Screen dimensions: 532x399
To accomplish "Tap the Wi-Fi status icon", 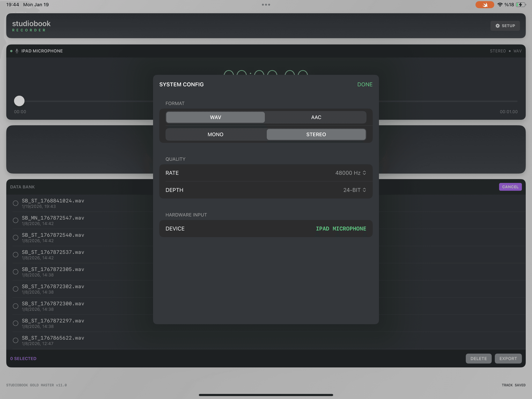I will click(x=500, y=4).
